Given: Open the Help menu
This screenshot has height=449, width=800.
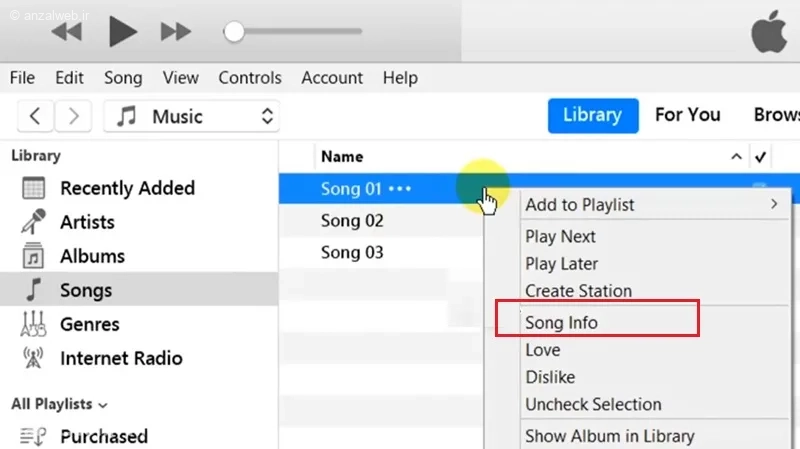Looking at the screenshot, I should (x=401, y=78).
